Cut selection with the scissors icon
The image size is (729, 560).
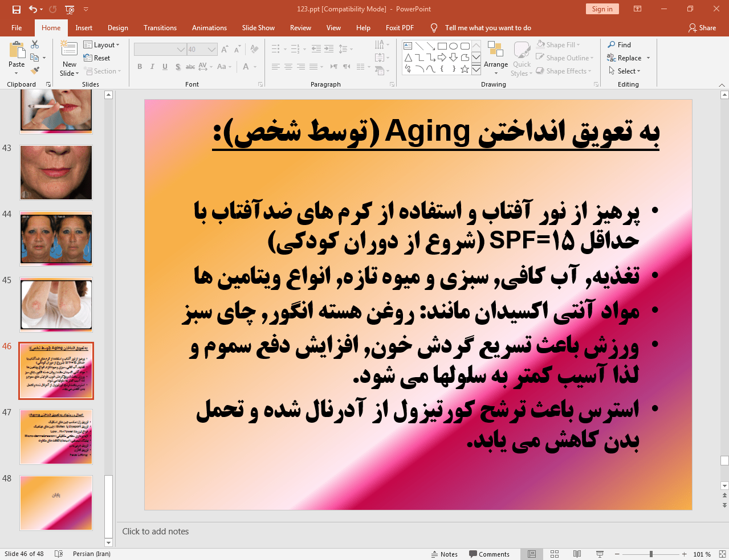click(x=35, y=44)
